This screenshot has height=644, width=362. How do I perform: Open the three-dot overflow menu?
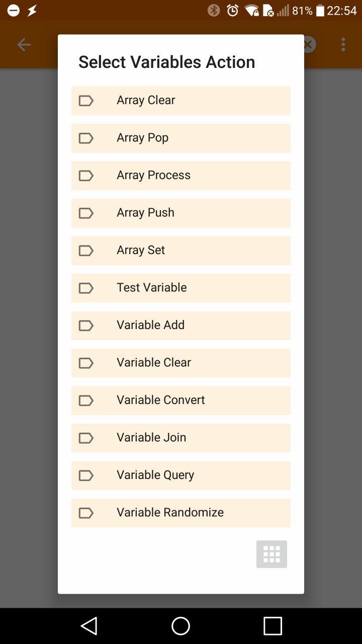pos(343,45)
